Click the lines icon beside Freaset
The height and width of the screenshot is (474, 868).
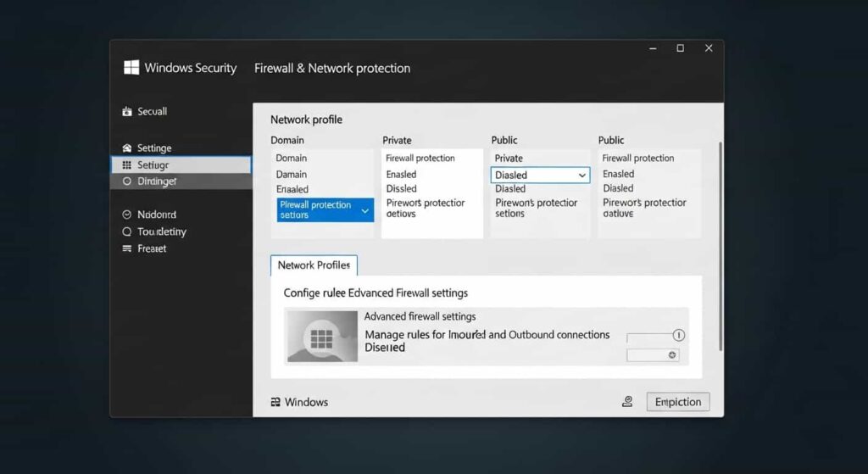[127, 248]
